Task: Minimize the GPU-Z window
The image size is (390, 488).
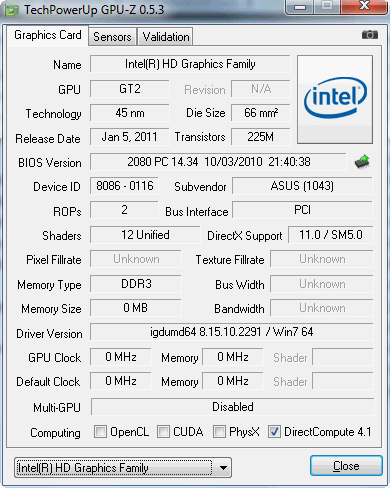Action: pyautogui.click(x=300, y=7)
